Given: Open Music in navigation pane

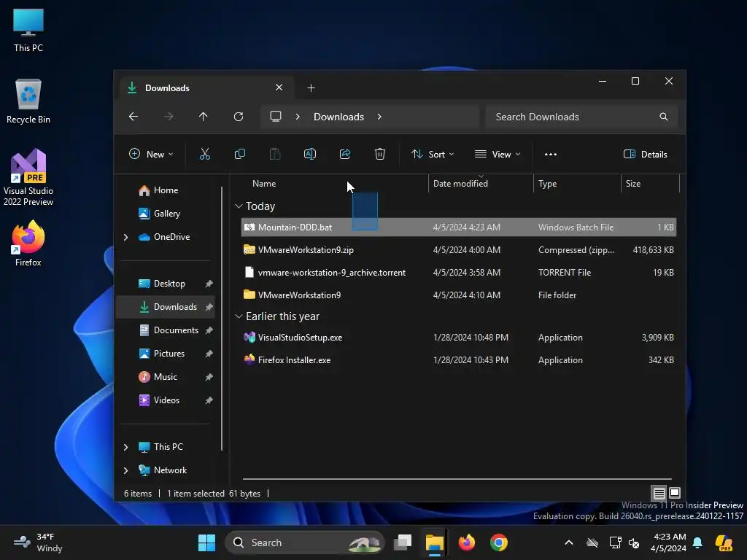Looking at the screenshot, I should (x=167, y=377).
